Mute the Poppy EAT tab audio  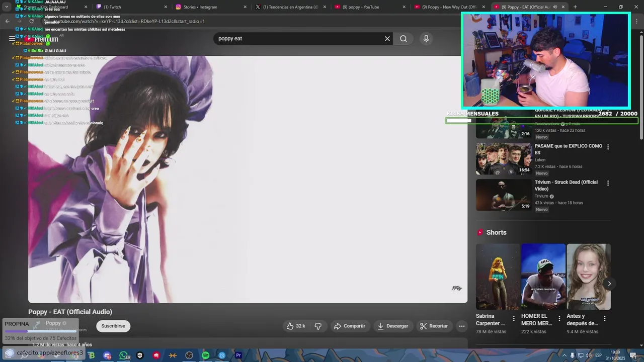[x=555, y=7]
